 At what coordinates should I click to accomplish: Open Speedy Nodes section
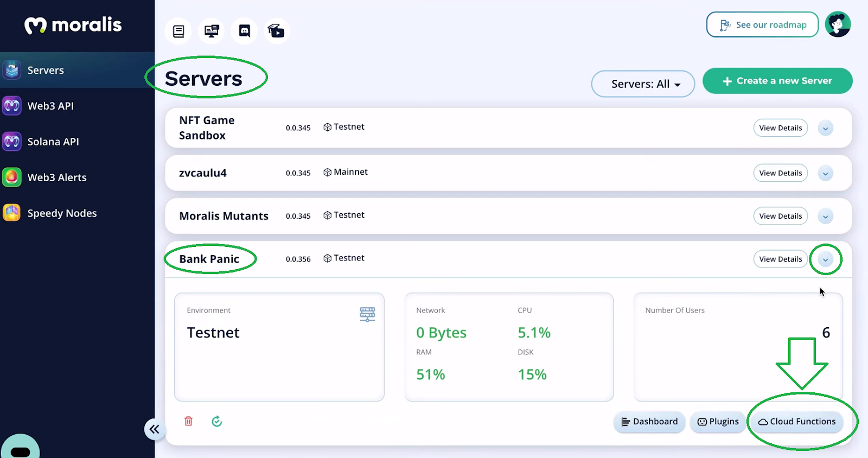[77, 213]
